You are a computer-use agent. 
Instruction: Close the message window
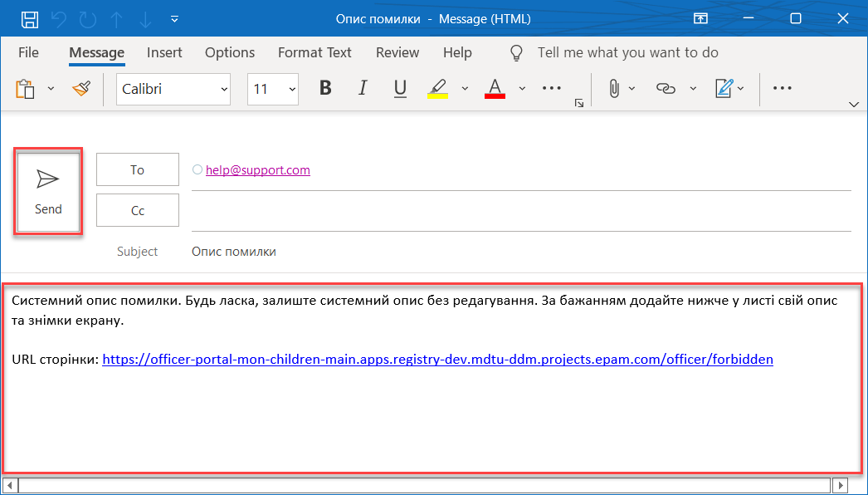pyautogui.click(x=842, y=19)
